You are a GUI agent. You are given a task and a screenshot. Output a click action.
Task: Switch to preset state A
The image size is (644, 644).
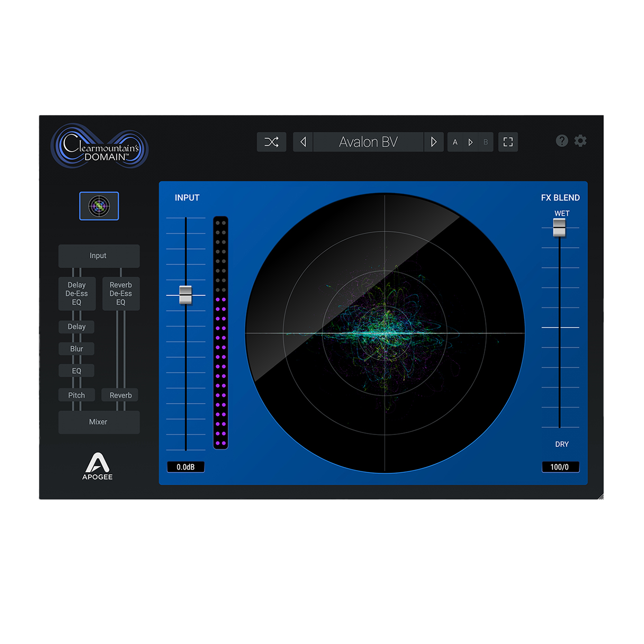coord(455,142)
